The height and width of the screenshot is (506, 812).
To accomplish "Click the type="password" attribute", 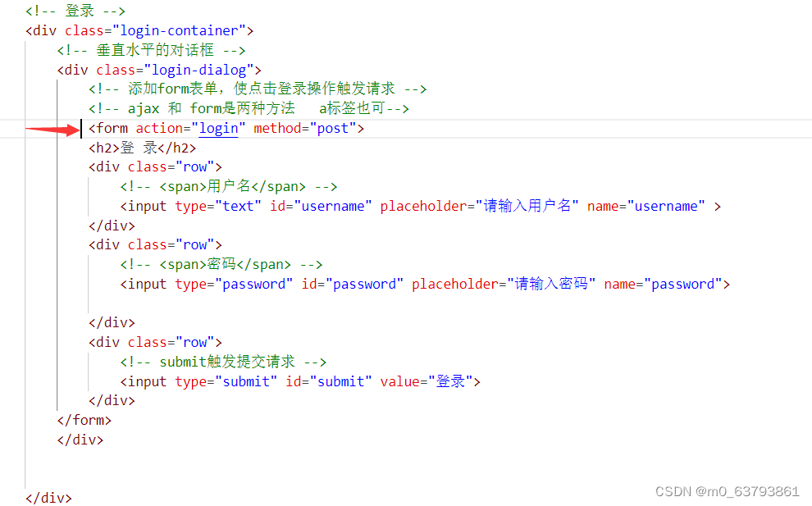I will click(234, 285).
